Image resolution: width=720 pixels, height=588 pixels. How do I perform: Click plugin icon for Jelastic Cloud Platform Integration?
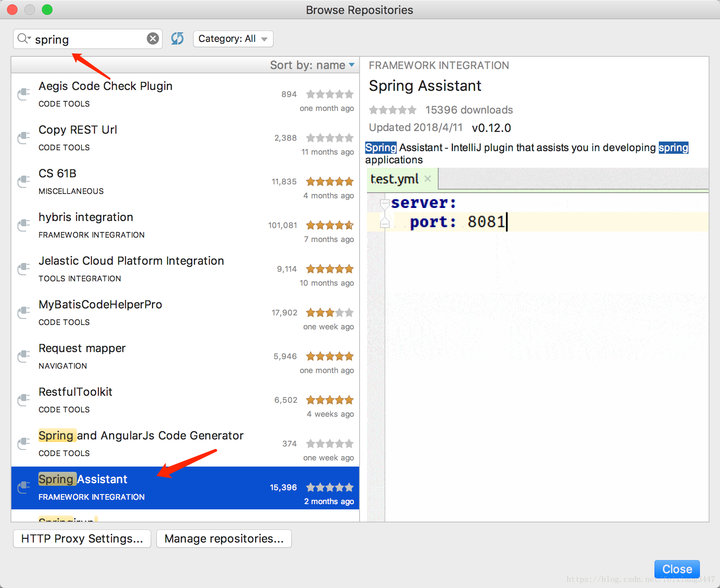click(x=24, y=269)
